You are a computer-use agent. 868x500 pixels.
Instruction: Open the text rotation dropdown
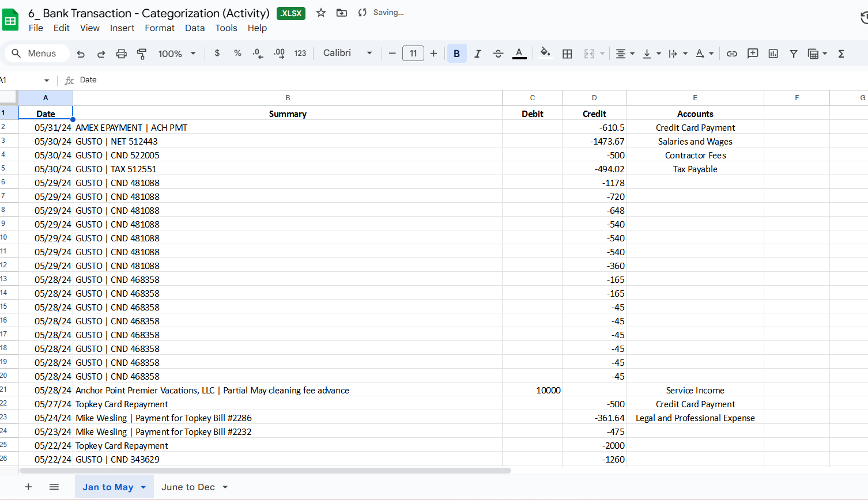(704, 54)
